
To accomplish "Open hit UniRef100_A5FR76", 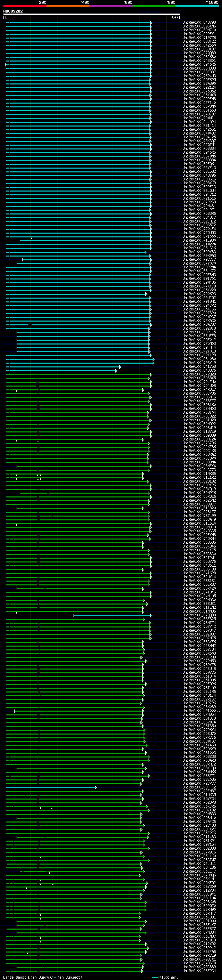I will [x=199, y=833].
